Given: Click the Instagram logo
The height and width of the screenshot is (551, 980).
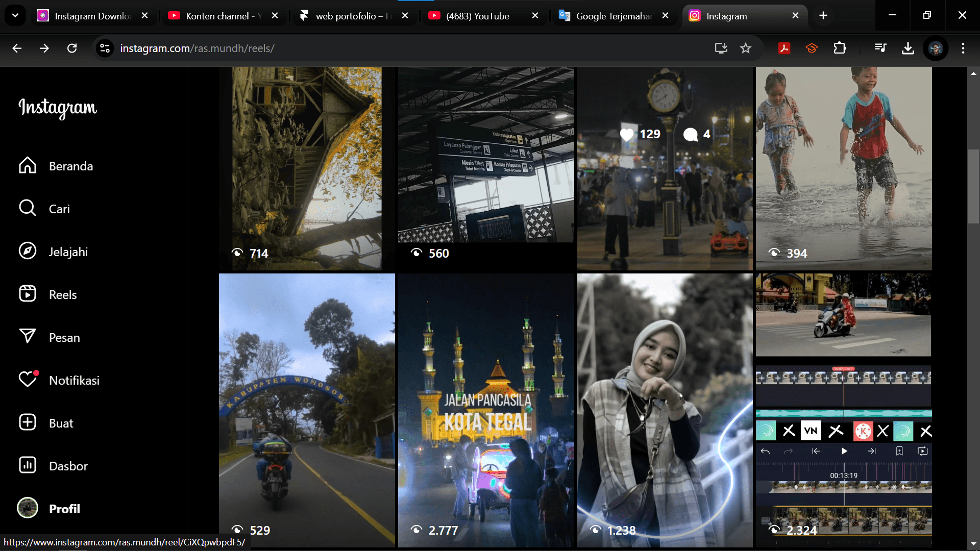Looking at the screenshot, I should [58, 108].
